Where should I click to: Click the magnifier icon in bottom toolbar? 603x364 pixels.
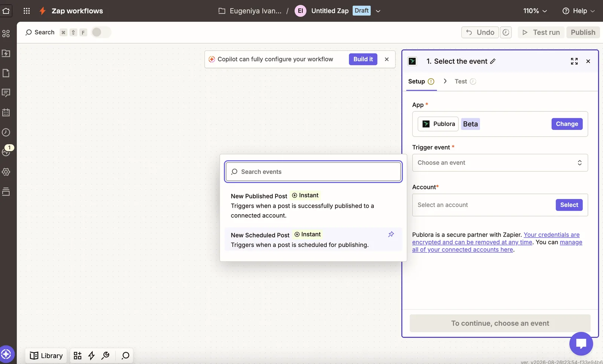pos(125,356)
